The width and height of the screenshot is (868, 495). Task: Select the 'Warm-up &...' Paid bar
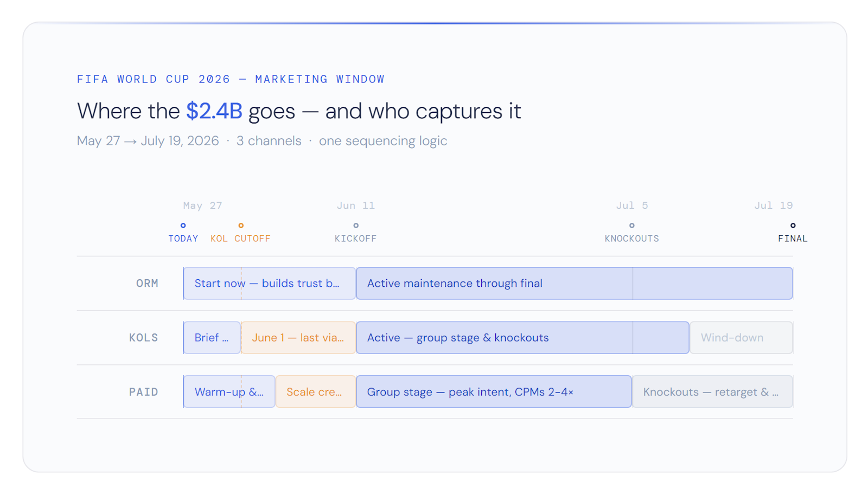click(229, 392)
